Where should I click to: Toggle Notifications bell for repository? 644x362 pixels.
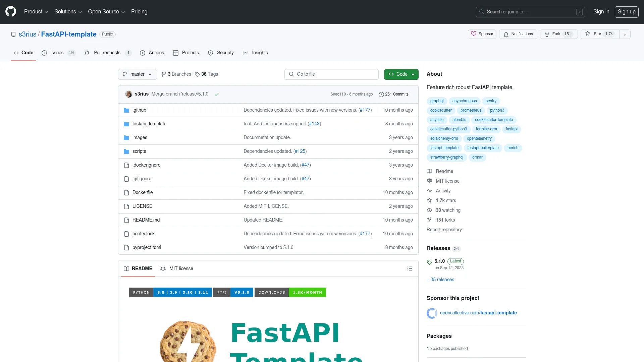coord(518,34)
